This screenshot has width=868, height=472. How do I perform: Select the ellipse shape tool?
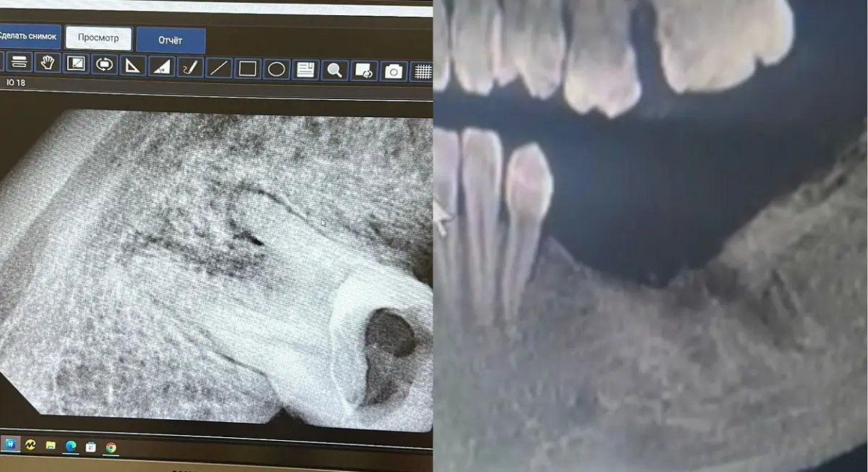(x=276, y=69)
